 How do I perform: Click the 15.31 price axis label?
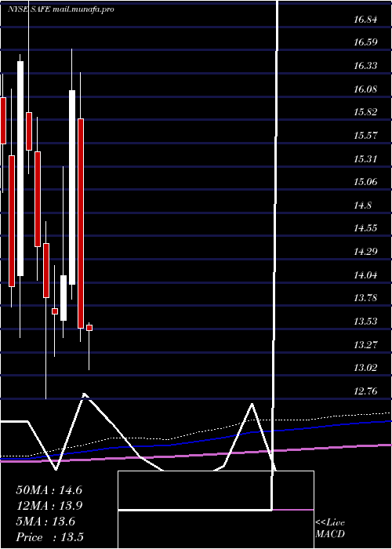[x=365, y=159]
